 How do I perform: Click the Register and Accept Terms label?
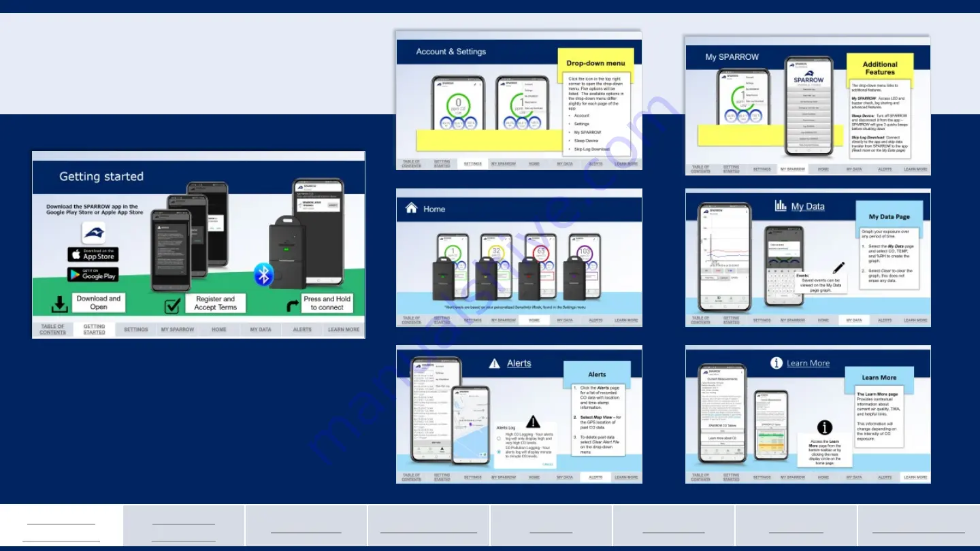click(215, 303)
